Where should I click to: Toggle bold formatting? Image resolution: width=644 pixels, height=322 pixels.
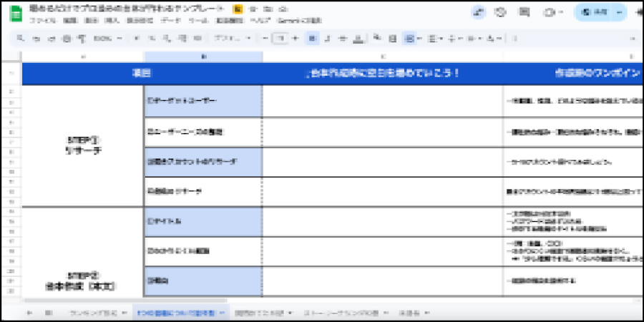tap(312, 38)
